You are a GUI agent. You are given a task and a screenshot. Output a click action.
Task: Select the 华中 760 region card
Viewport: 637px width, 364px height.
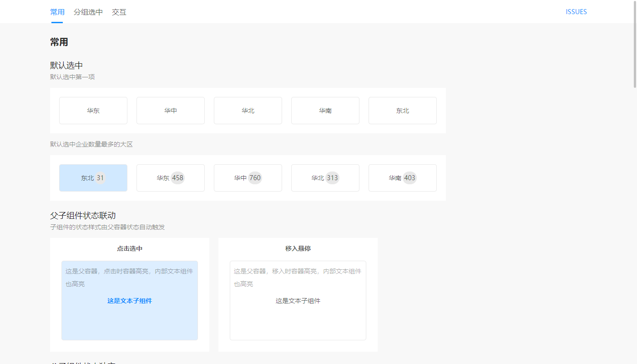point(248,177)
